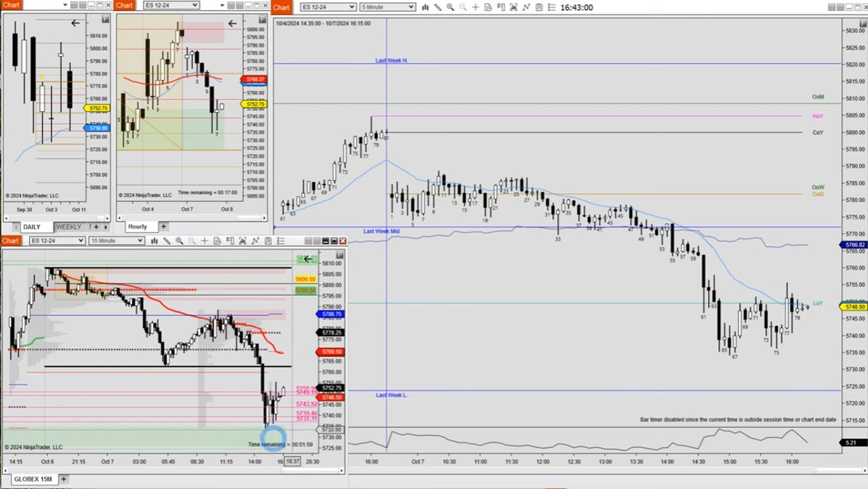
Task: Activate Zoom In magnifier in 5 Minute chart toolbar
Action: coord(450,7)
